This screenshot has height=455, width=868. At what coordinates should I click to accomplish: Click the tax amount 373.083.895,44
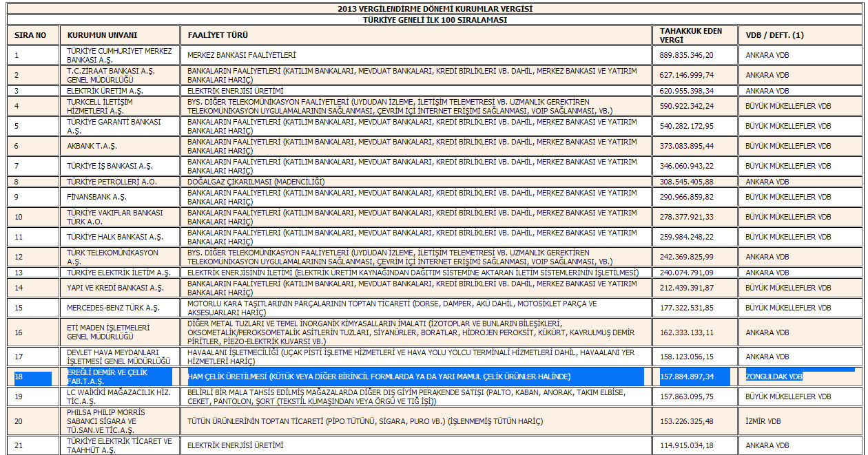point(686,146)
